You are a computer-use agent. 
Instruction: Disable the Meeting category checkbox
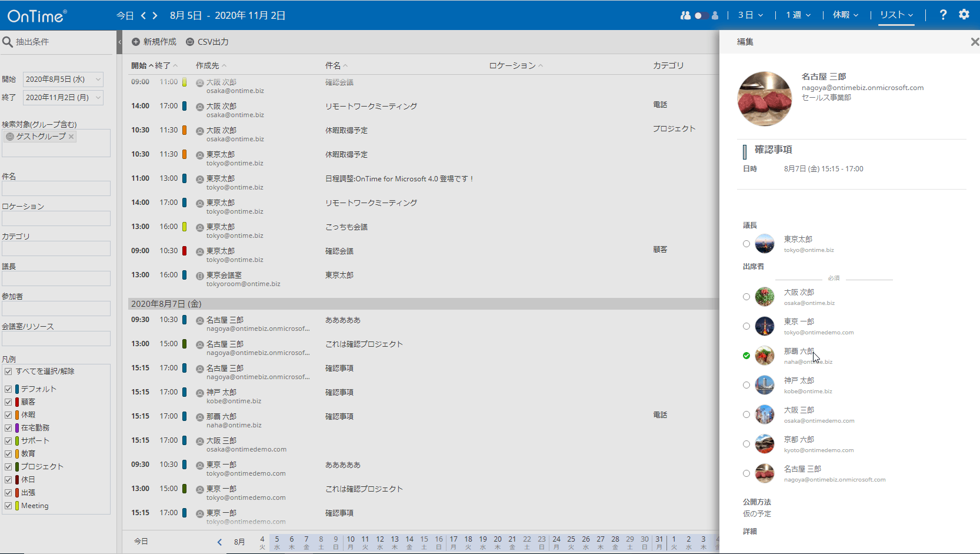point(8,506)
